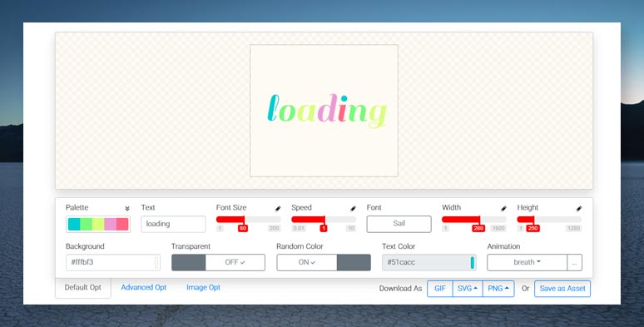Viewport: 644px width, 327px height.
Task: Download as GIF
Action: click(440, 289)
